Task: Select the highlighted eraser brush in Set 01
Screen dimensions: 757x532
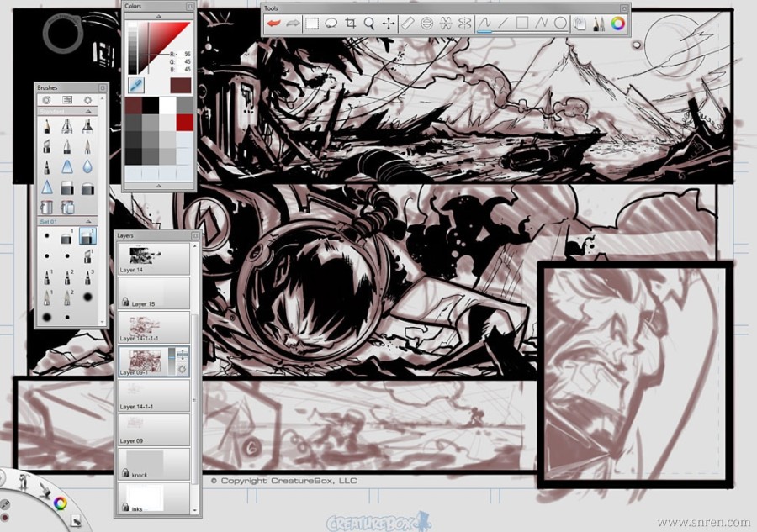Action: (x=87, y=236)
